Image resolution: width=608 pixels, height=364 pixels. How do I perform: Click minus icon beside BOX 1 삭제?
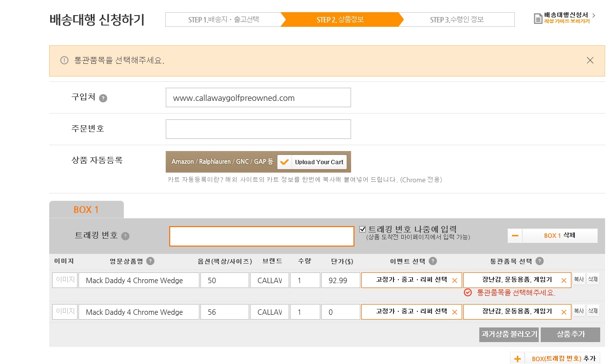coord(515,236)
